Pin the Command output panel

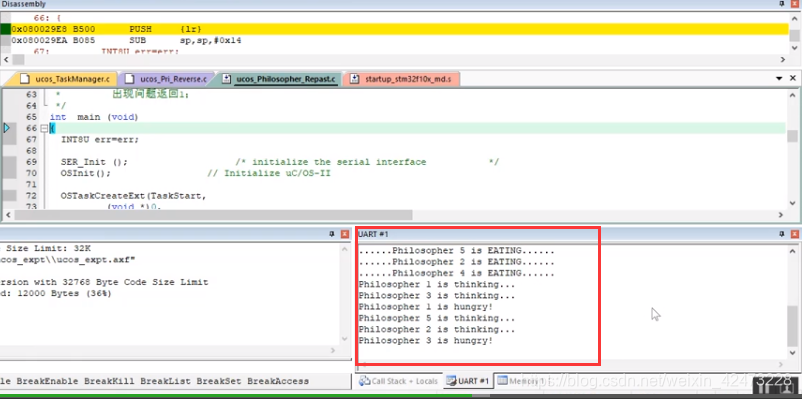coord(332,234)
